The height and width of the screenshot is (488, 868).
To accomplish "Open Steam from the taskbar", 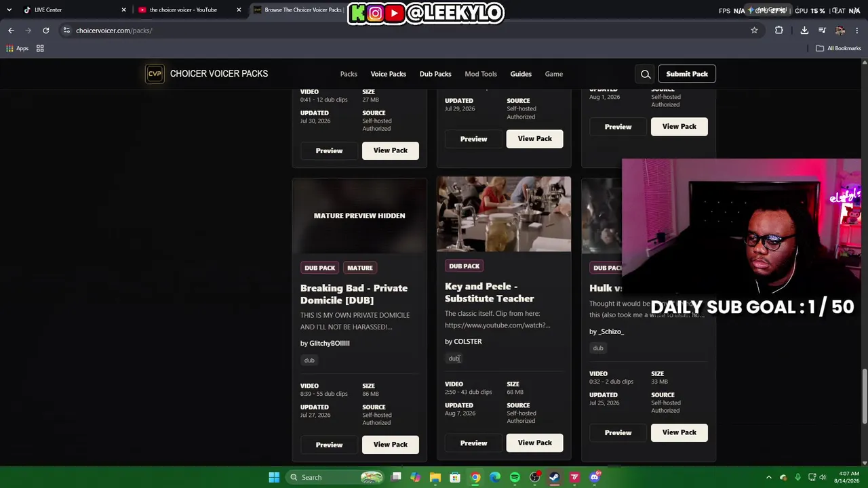I will [555, 477].
